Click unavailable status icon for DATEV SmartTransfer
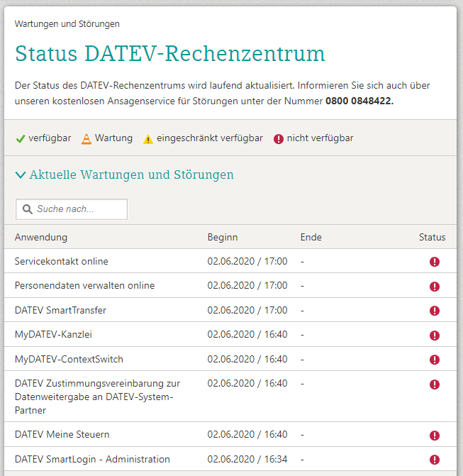This screenshot has width=463, height=476. (435, 311)
